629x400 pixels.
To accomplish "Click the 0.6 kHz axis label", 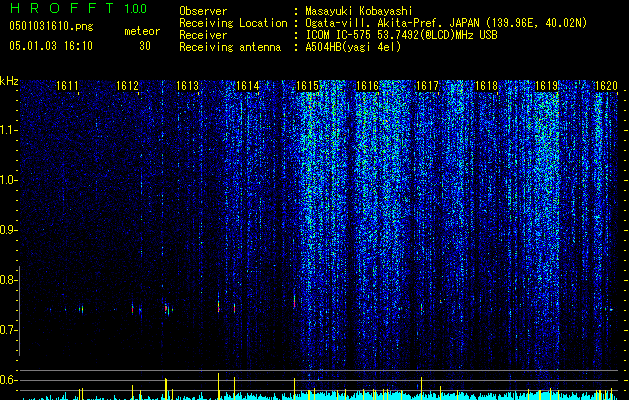I will tap(7, 380).
